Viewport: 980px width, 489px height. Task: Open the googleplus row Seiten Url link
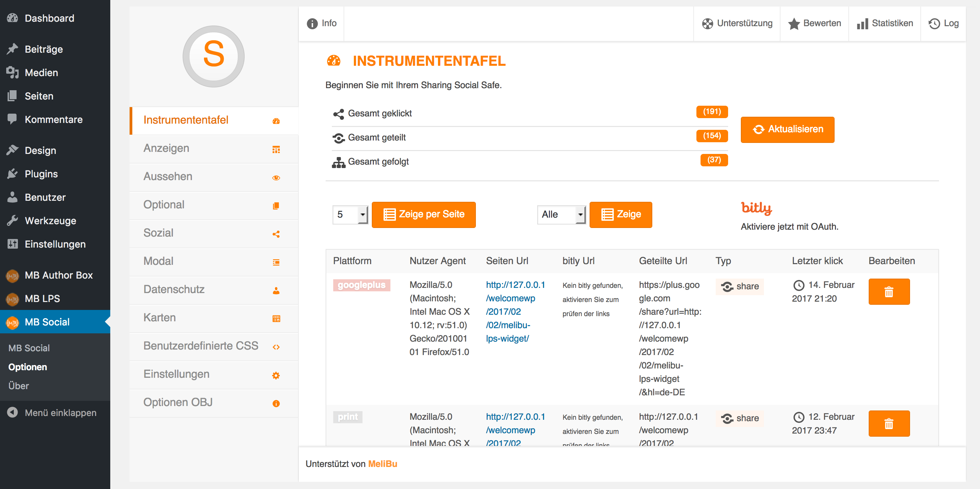click(x=515, y=311)
